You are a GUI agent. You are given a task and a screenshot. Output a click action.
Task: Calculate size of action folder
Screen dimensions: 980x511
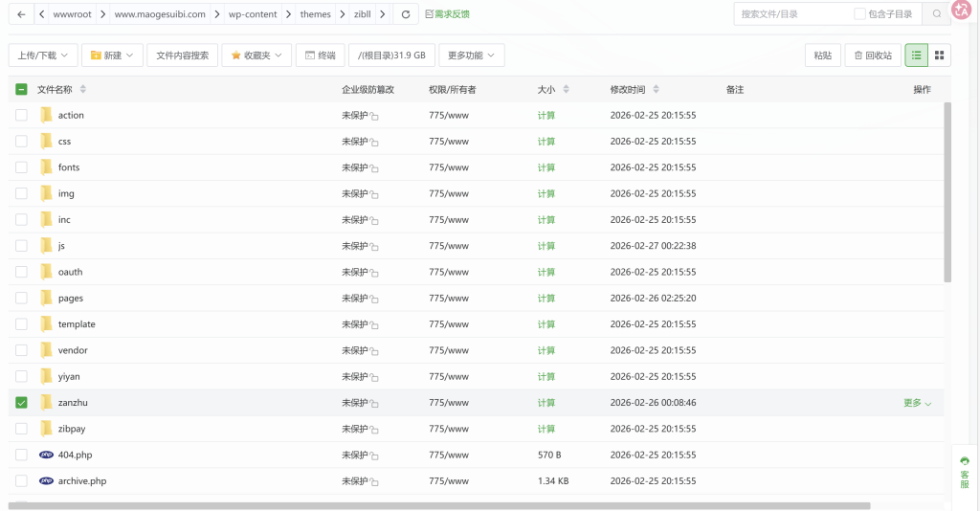tap(546, 115)
